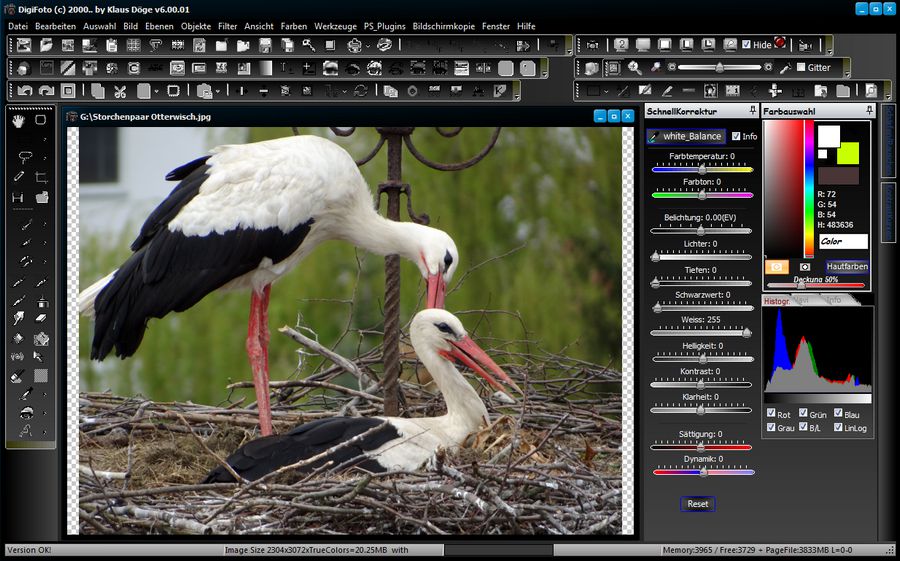
Task: Uncheck the Info checkbox in SchnellKorrektur
Action: 737,136
